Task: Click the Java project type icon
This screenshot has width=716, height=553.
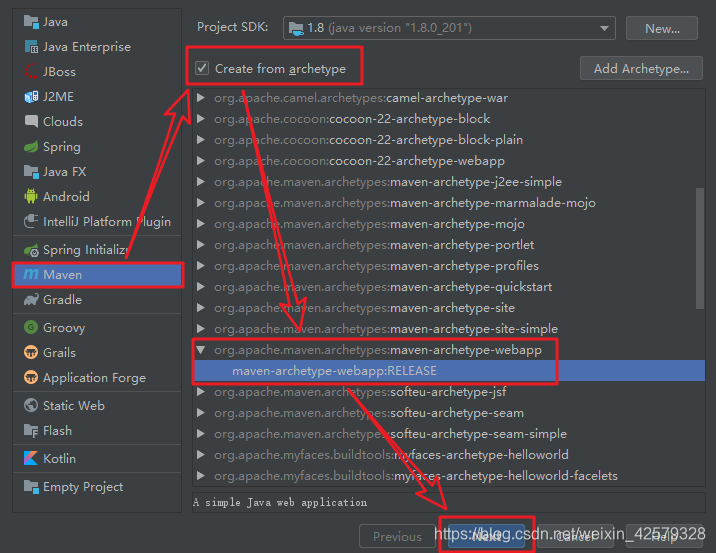Action: (x=31, y=22)
